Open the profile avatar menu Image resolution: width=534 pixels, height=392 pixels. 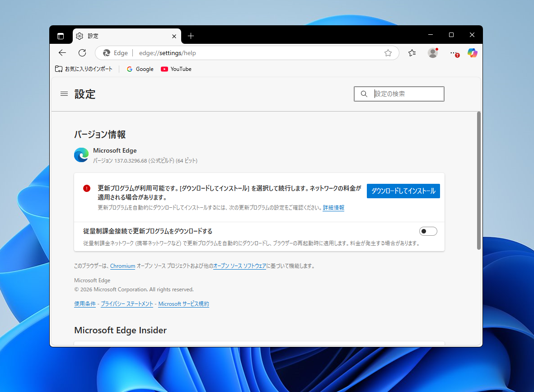433,53
